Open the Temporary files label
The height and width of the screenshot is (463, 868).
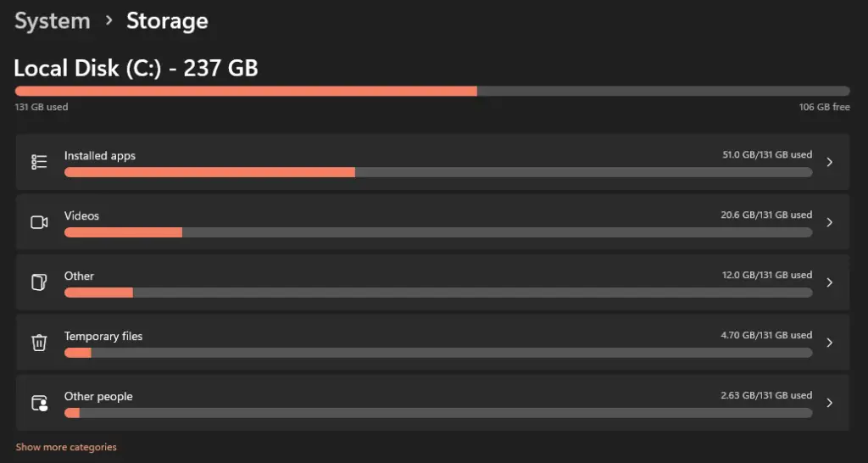[x=103, y=336]
